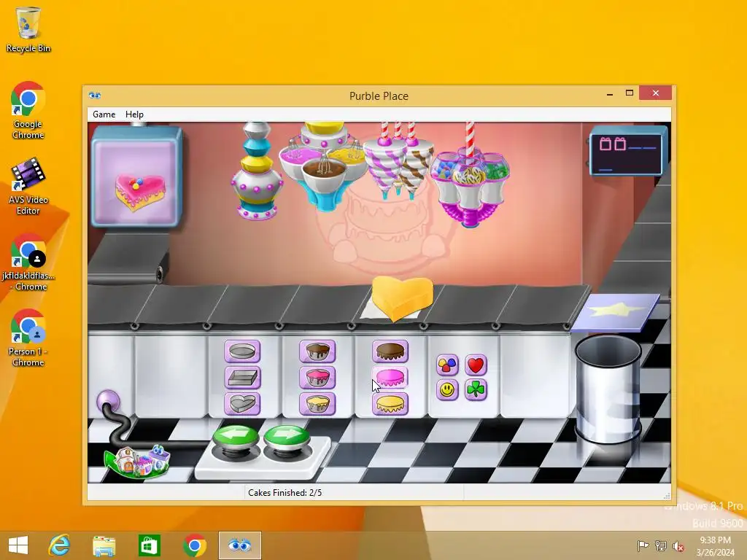This screenshot has width=747, height=560.
Task: Add the green clover decoration
Action: (476, 390)
